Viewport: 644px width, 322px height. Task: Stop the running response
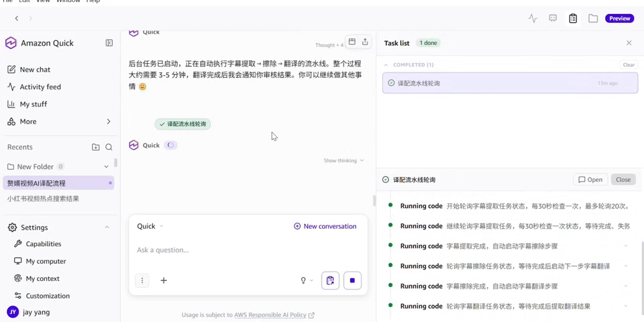[x=352, y=280]
